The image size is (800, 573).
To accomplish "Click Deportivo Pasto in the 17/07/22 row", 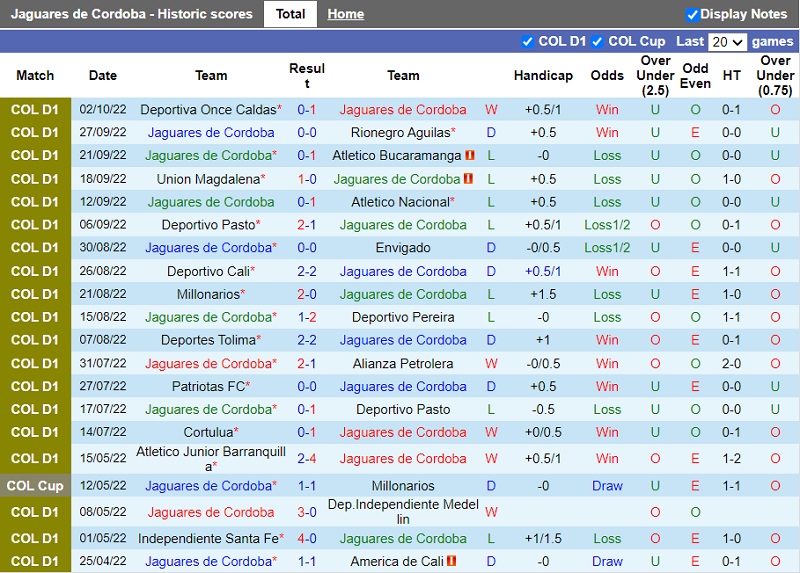I will point(403,409).
